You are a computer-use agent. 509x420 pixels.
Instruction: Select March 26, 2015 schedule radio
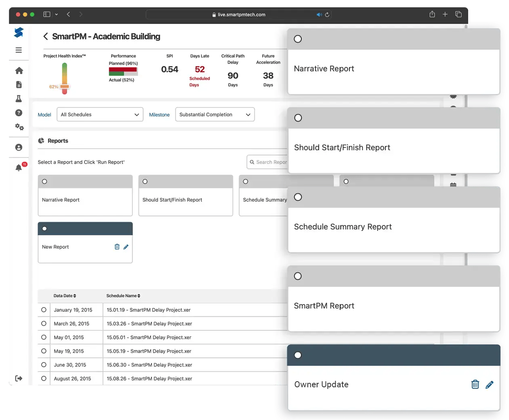tap(44, 323)
